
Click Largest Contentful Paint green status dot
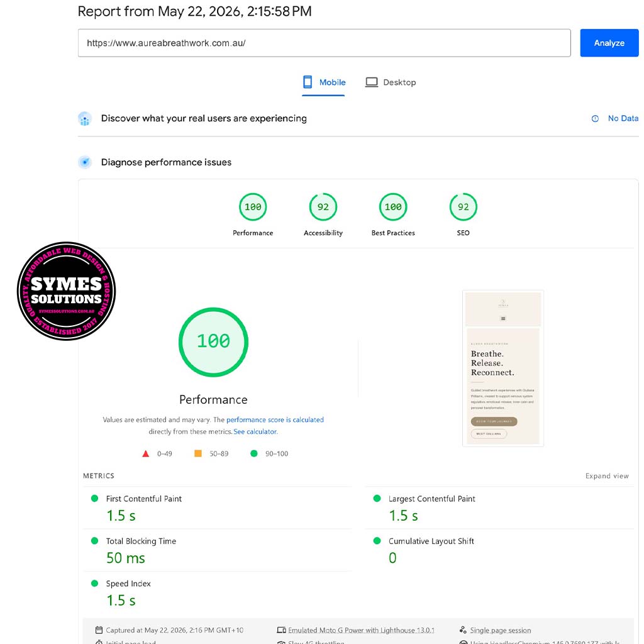pyautogui.click(x=377, y=498)
